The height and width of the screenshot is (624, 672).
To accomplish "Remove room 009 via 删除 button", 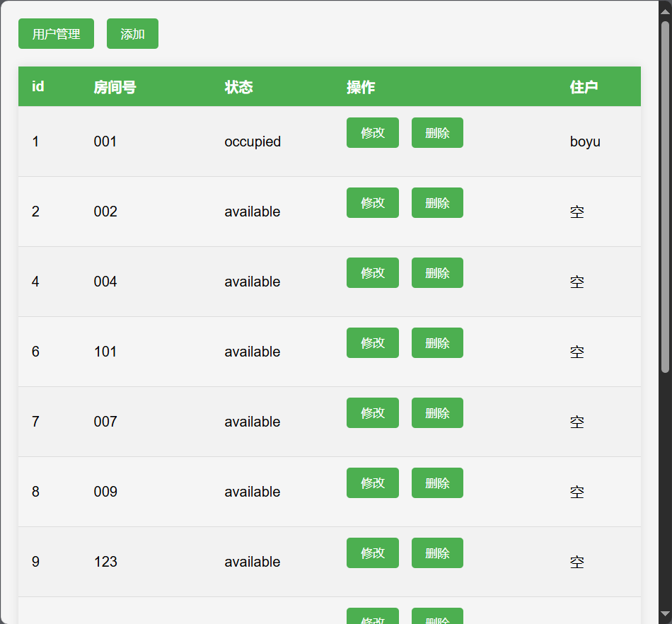I will [437, 483].
